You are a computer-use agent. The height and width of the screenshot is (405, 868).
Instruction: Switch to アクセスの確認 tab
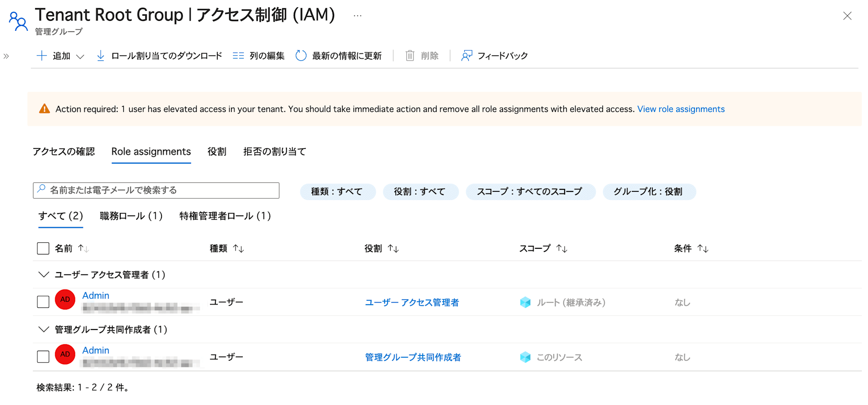(64, 151)
